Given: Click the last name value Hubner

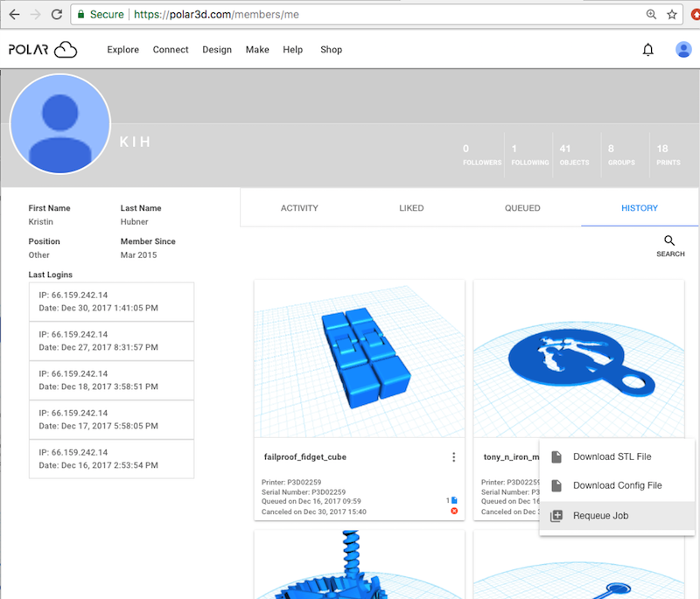Looking at the screenshot, I should click(134, 221).
